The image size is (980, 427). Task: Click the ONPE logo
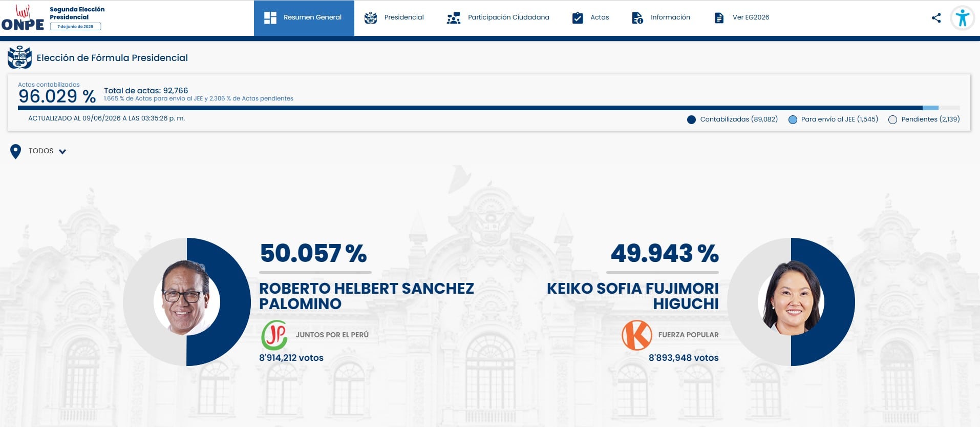click(x=23, y=18)
